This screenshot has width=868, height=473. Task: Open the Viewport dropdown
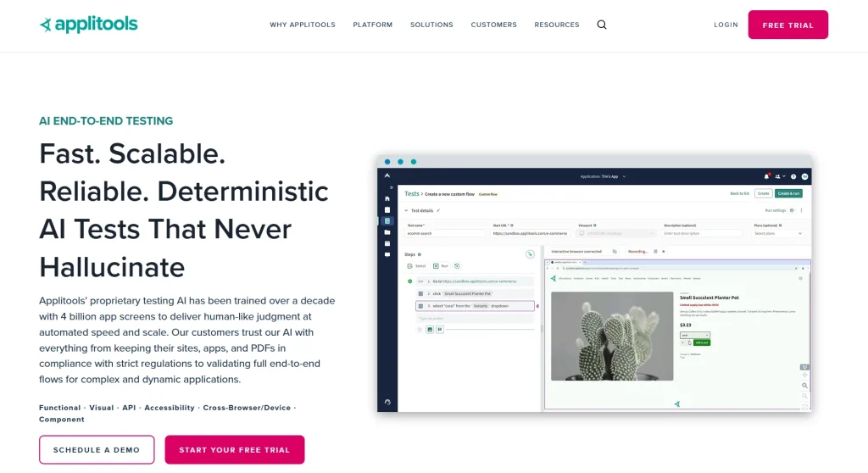(x=615, y=233)
